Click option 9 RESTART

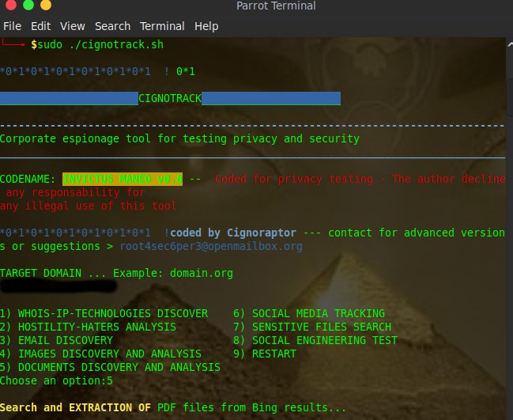(265, 354)
